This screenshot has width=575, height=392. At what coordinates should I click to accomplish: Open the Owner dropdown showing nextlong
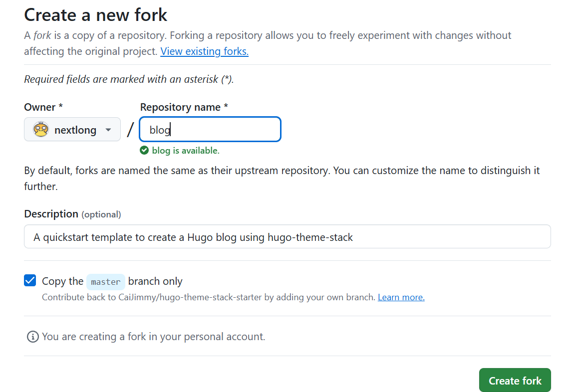coord(72,130)
